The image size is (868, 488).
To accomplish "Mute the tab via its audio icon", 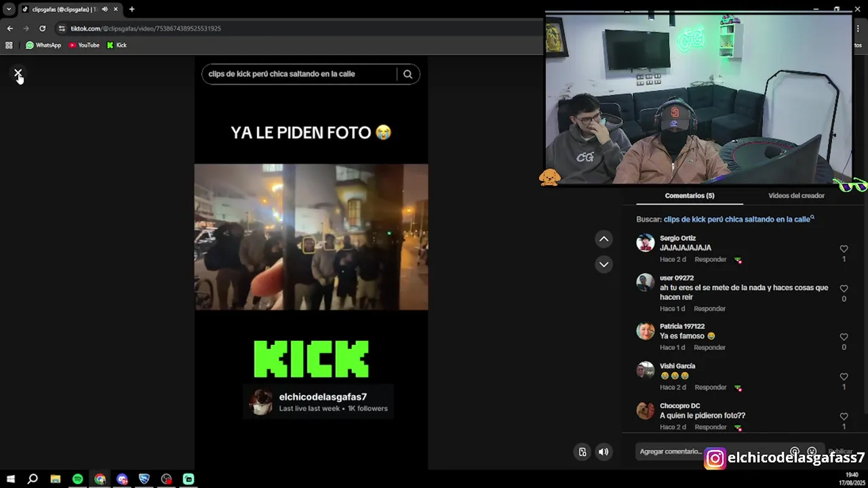I will coord(104,9).
